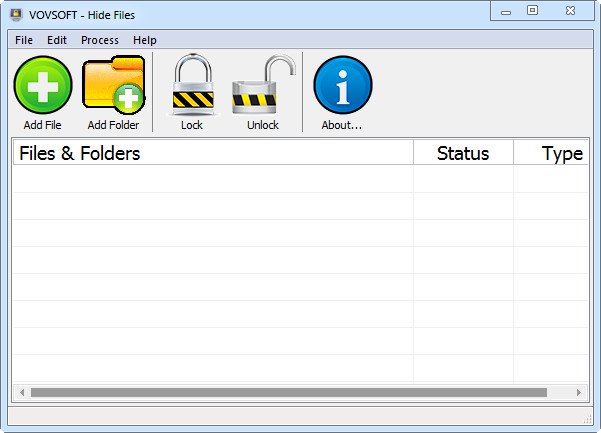Click the horizontal scrollbar left arrow

pyautogui.click(x=22, y=392)
